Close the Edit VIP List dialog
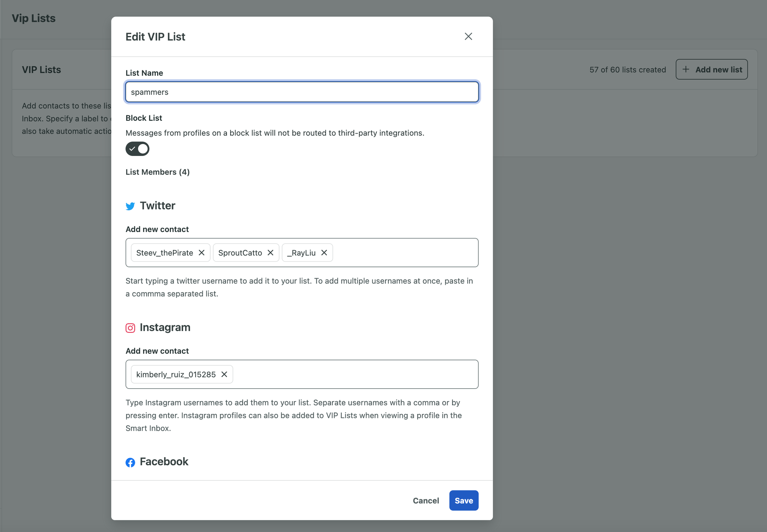 468,36
